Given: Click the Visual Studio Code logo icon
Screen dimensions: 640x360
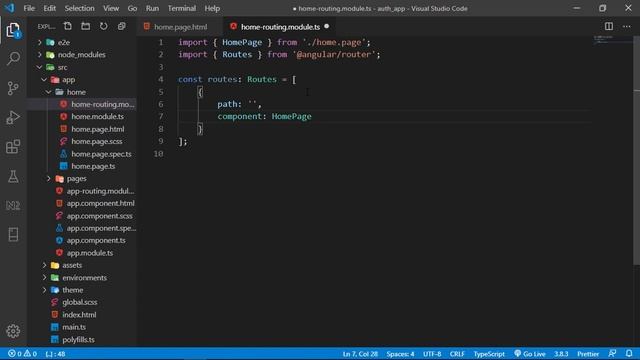Looking at the screenshot, I should pos(9,8).
